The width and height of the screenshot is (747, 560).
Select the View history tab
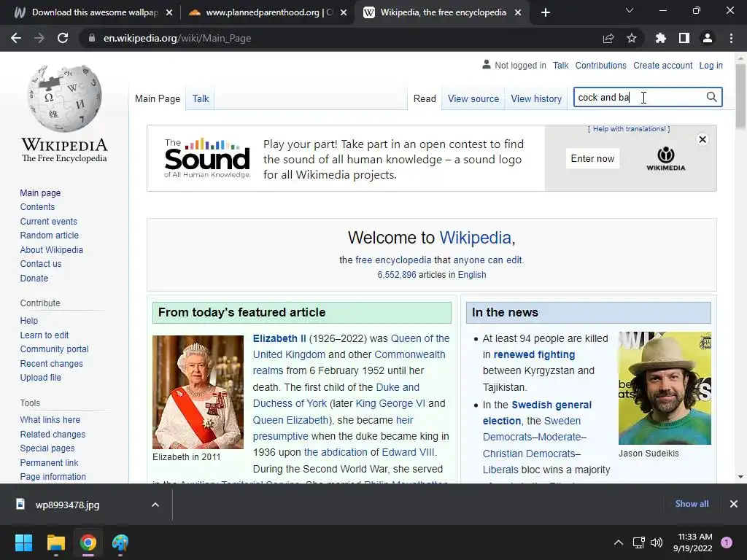pyautogui.click(x=536, y=98)
